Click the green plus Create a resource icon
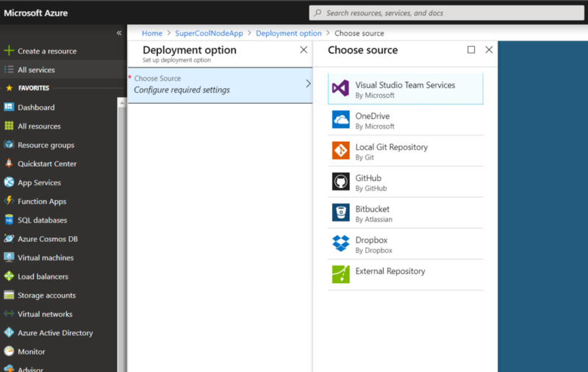 (9, 51)
